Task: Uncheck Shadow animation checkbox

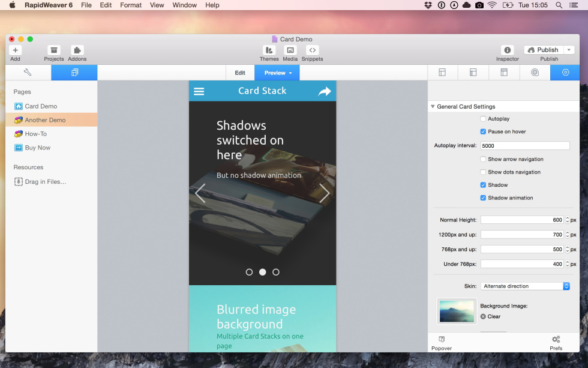Action: pos(483,198)
